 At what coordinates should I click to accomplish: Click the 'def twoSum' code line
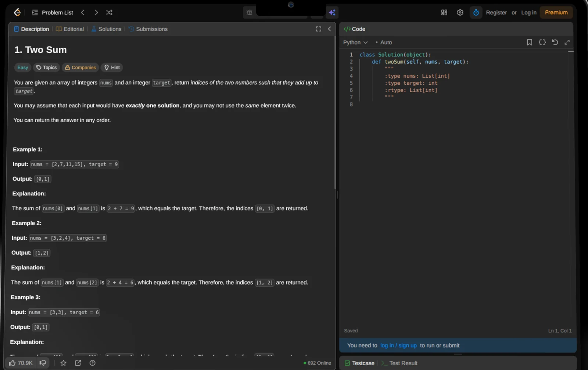[x=420, y=62]
